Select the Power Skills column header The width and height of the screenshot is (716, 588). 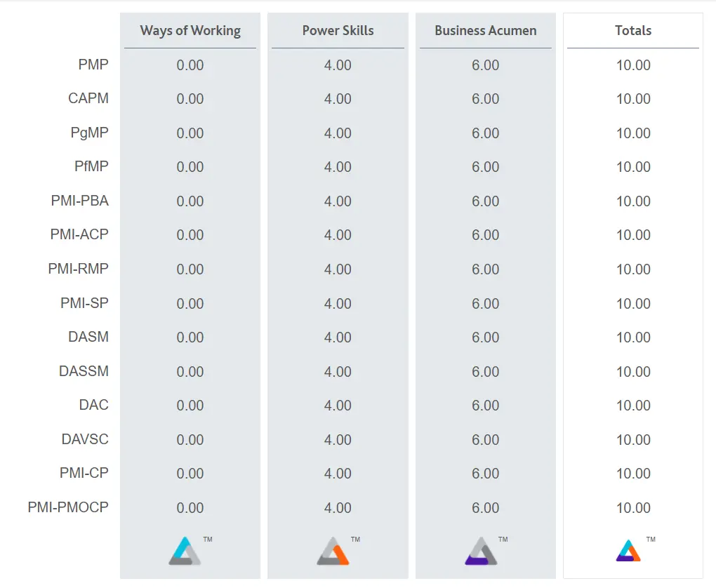click(x=338, y=31)
